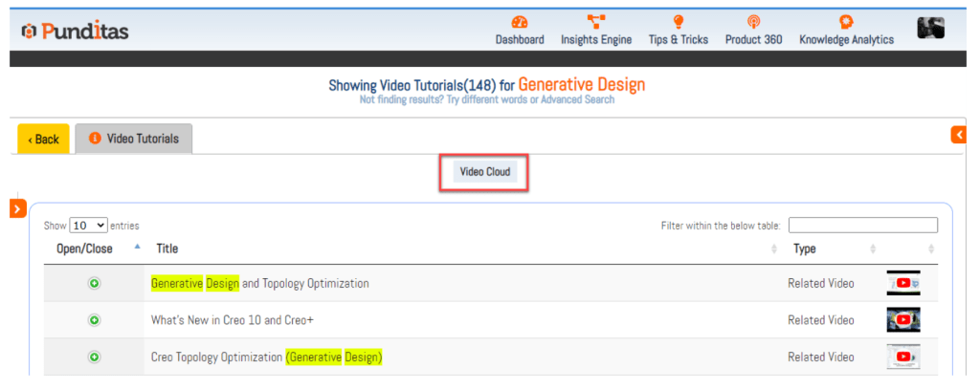Open Knowledge Analytics from the top navigation
Screen dimensions: 980x390
pyautogui.click(x=846, y=39)
